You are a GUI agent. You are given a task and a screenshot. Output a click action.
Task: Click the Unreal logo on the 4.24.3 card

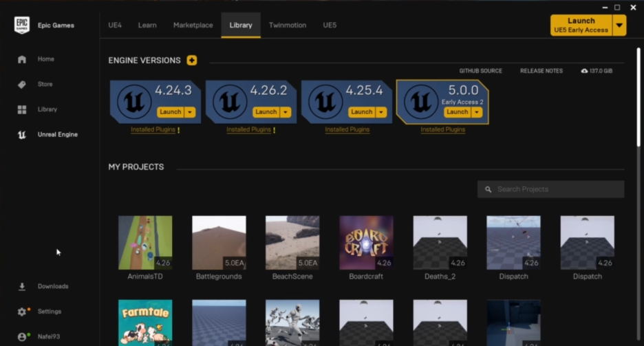point(134,101)
